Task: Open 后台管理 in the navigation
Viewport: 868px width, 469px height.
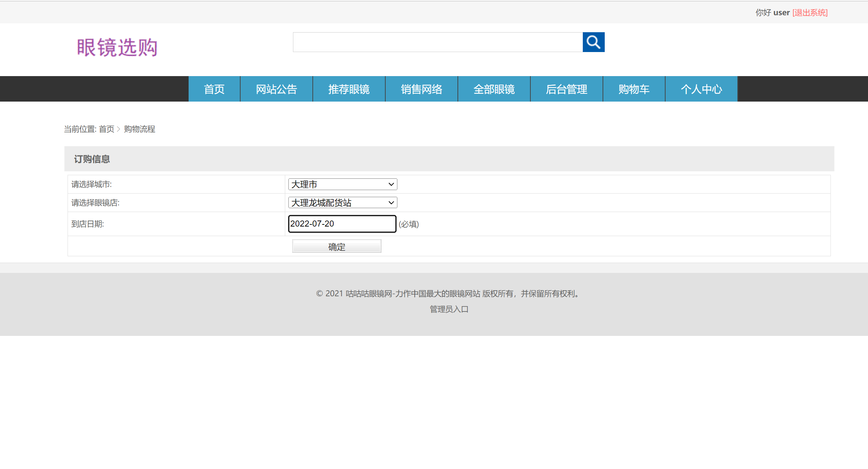Action: pos(567,89)
